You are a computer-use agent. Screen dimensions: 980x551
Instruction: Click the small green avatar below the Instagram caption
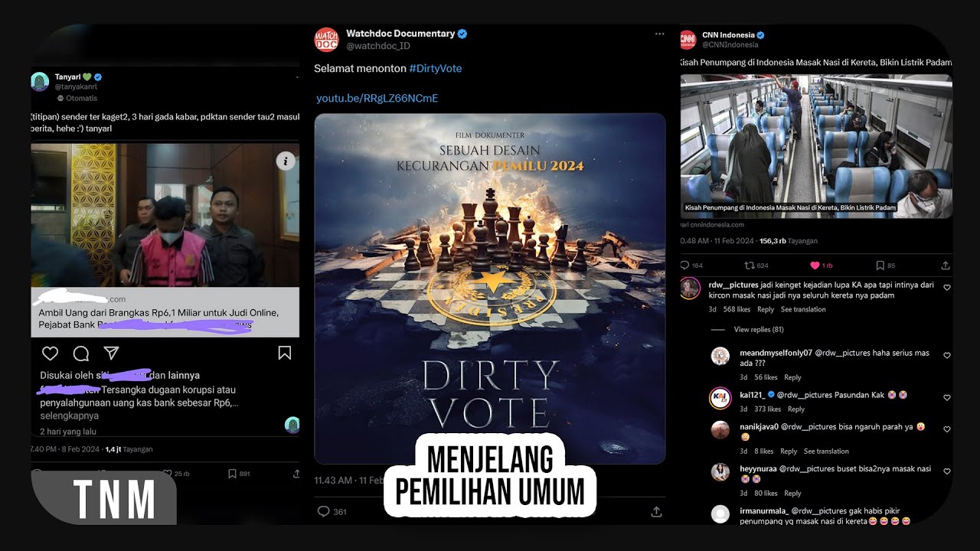click(292, 425)
